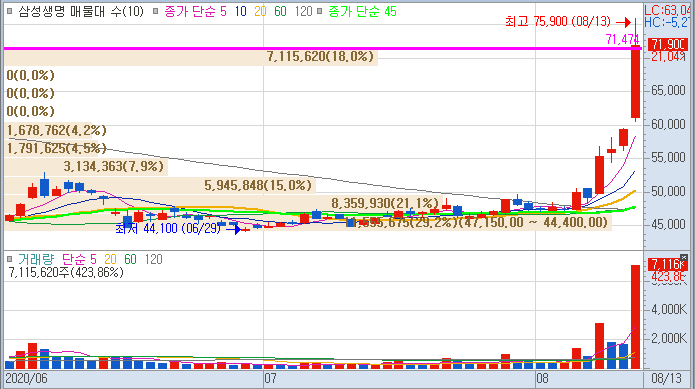Click the 60,000 price axis label
Screen dimensions: 695x389
668,124
